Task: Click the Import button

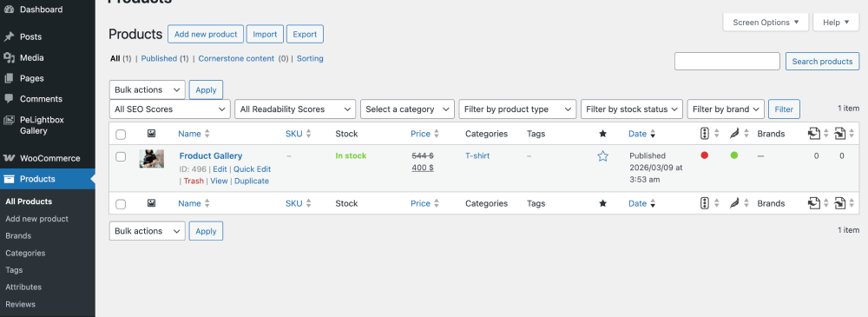Action: point(265,34)
